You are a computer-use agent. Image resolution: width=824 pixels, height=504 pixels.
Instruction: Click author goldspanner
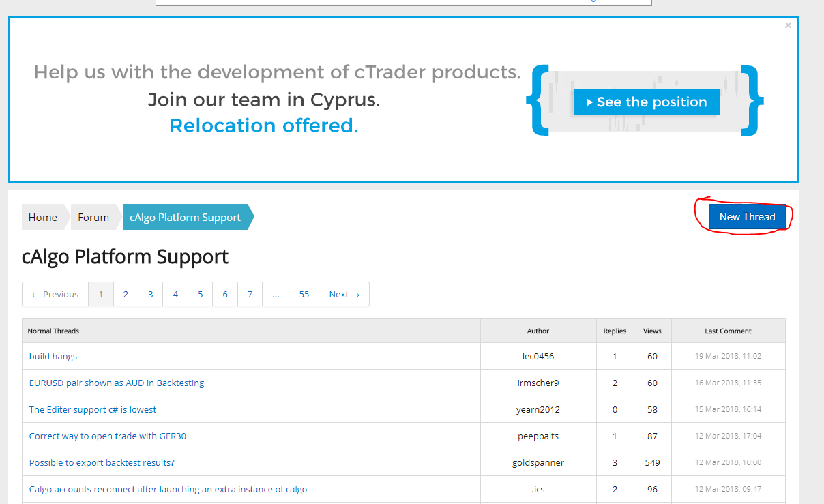[x=538, y=462]
